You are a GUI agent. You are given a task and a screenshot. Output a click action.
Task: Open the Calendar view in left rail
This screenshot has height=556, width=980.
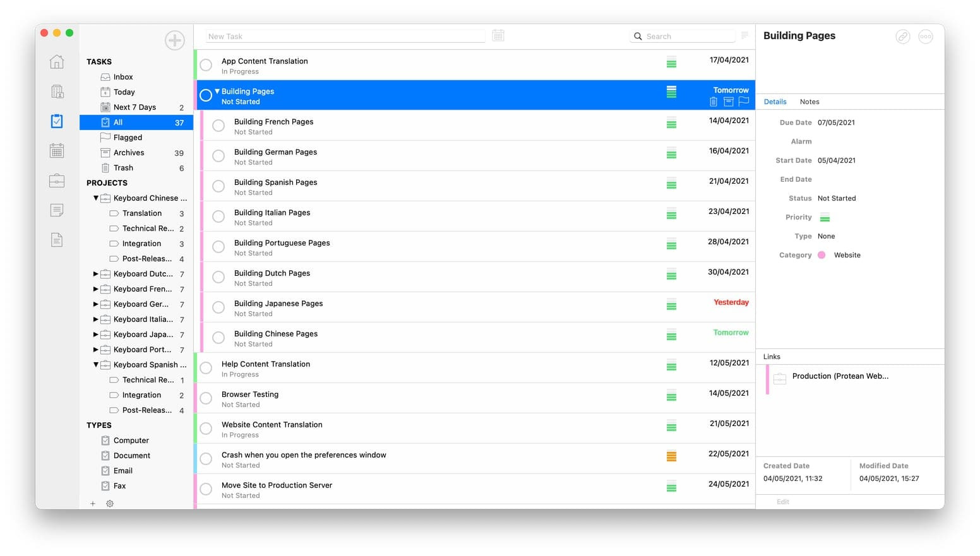point(57,151)
